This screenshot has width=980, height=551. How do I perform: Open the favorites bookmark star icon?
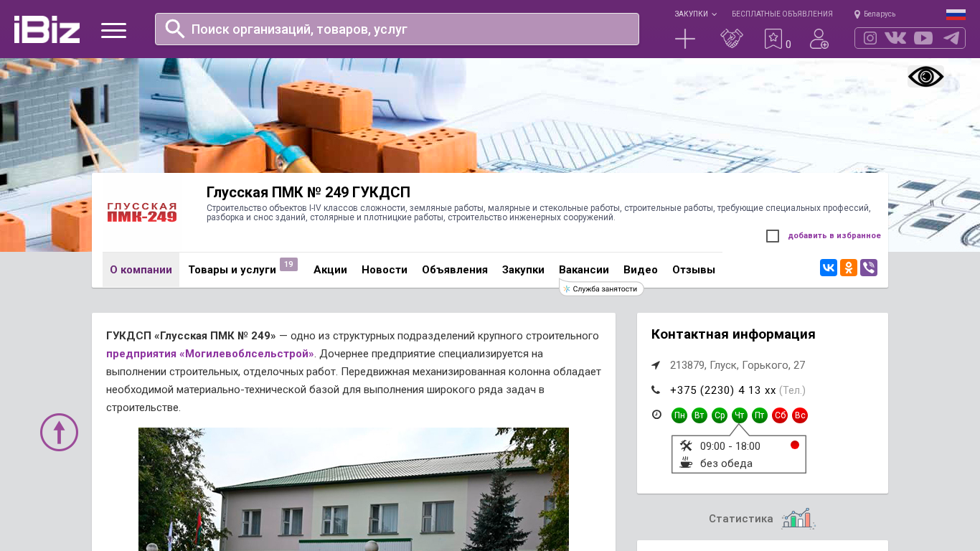tap(773, 39)
